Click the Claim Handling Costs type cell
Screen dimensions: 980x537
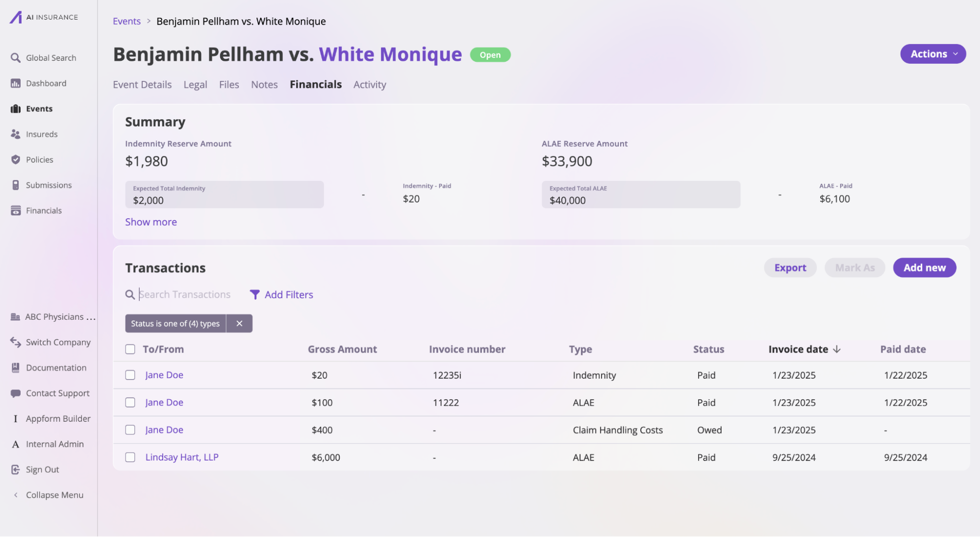[618, 430]
